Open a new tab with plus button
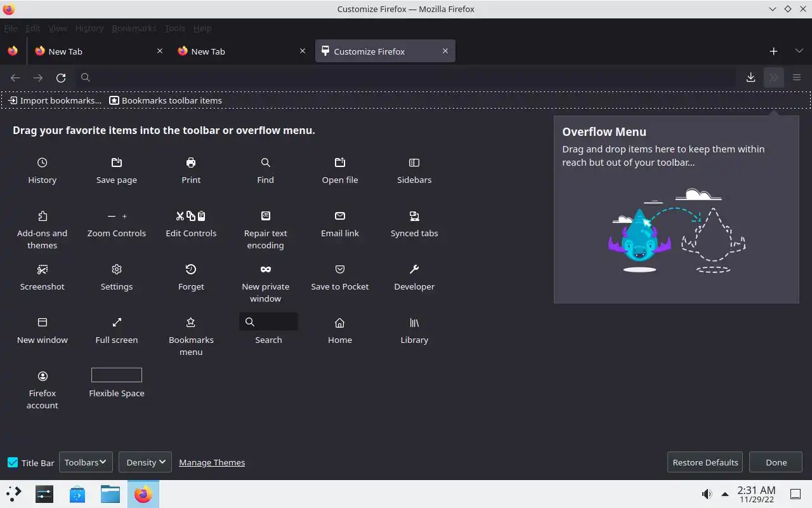Screen dimensions: 812x508 773,51
